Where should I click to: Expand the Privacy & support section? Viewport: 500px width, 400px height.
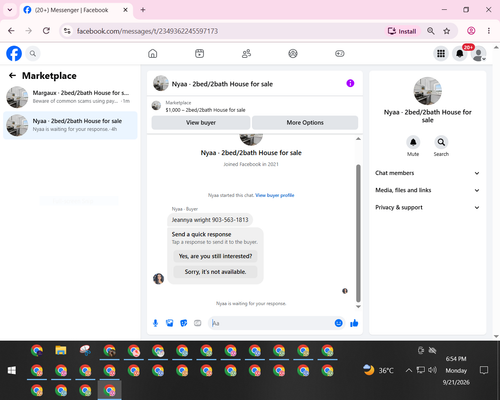(427, 208)
